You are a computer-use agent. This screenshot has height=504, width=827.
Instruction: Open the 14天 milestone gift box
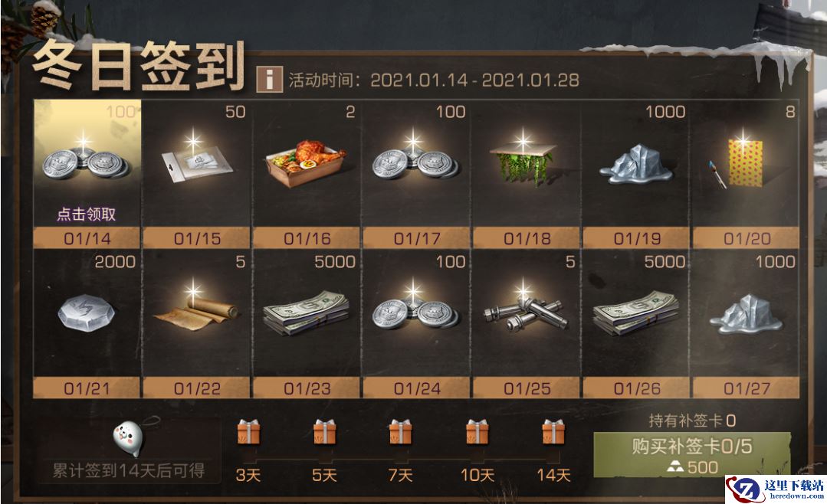click(553, 433)
